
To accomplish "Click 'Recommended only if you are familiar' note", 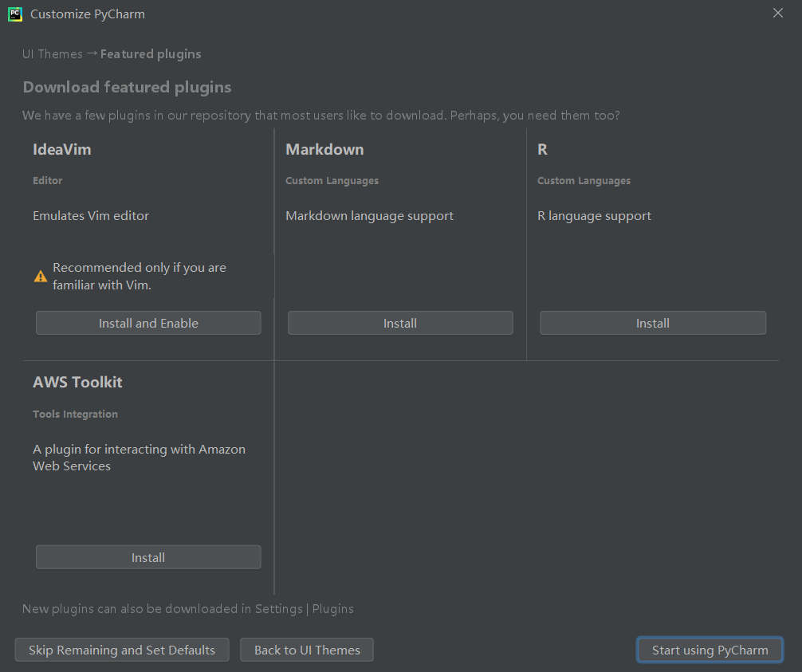I will point(140,276).
